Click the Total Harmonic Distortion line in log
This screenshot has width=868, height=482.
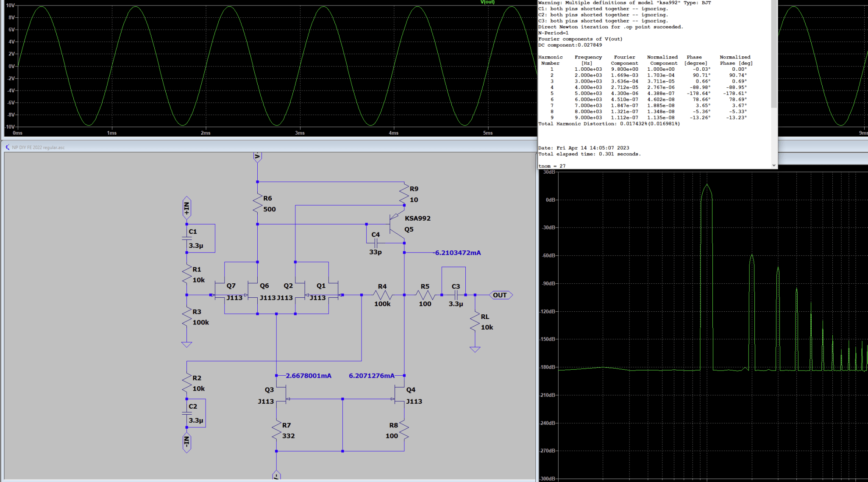(609, 124)
